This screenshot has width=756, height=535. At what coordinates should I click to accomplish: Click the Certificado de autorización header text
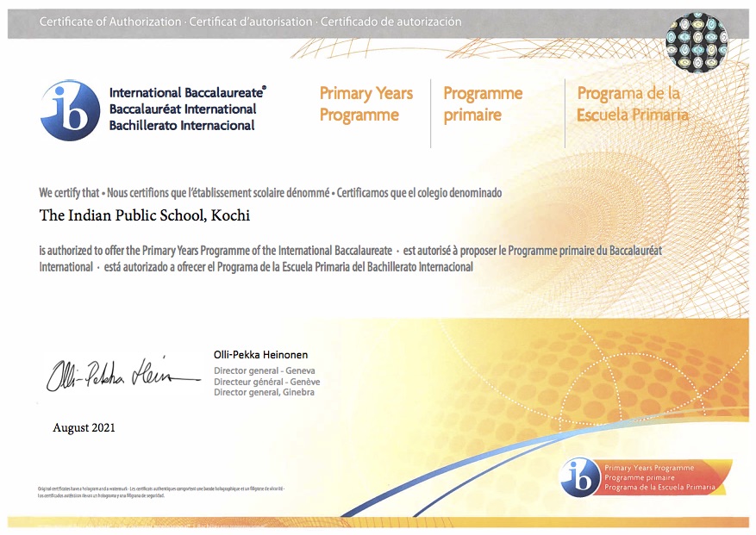click(391, 22)
